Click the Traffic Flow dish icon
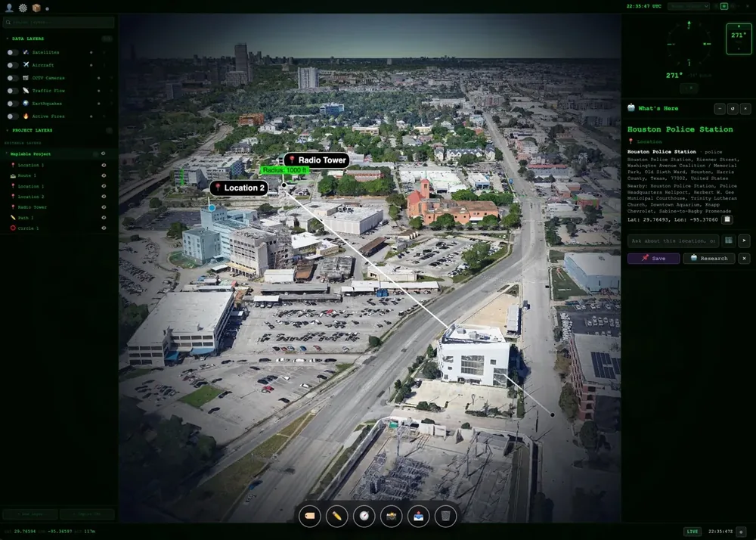Viewport: 756px width, 540px height. tap(26, 91)
